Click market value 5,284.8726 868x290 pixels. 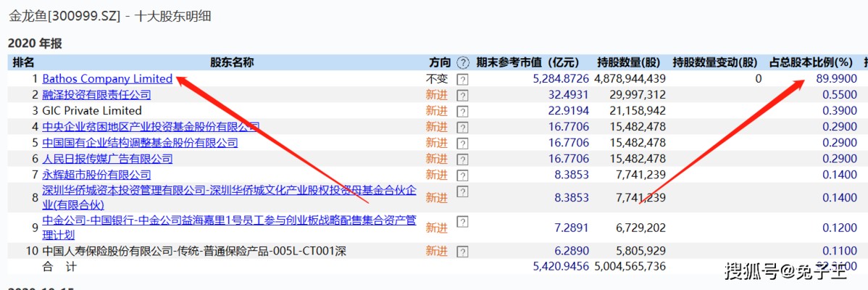click(561, 78)
